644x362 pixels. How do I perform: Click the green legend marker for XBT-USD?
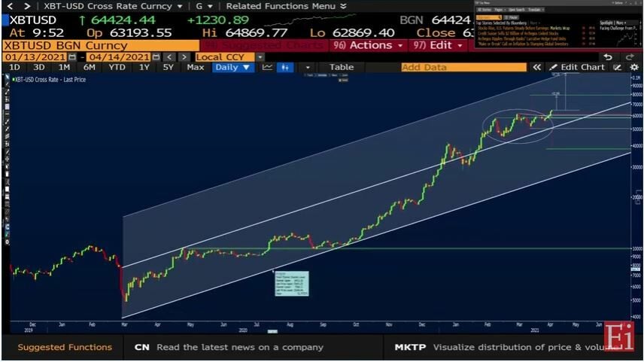pyautogui.click(x=13, y=80)
